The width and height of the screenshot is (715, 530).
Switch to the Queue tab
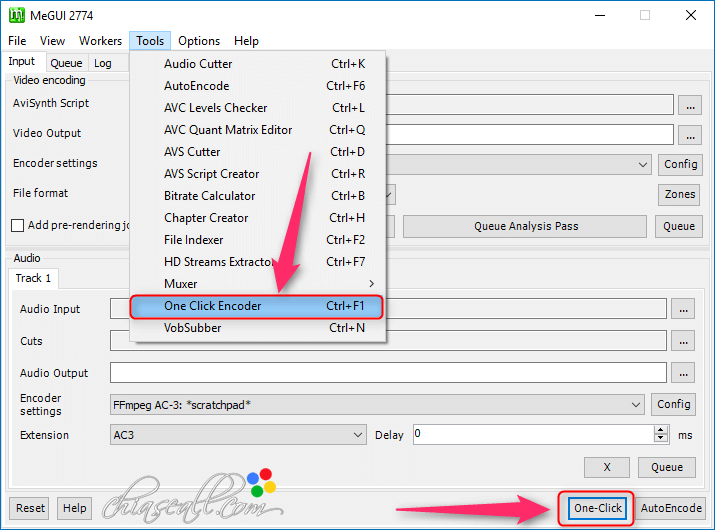[67, 63]
